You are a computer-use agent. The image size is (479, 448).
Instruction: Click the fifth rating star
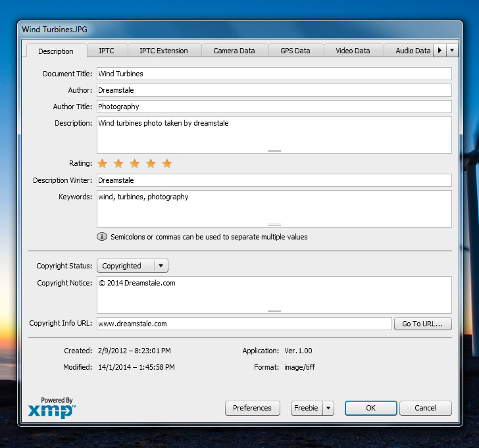click(167, 163)
